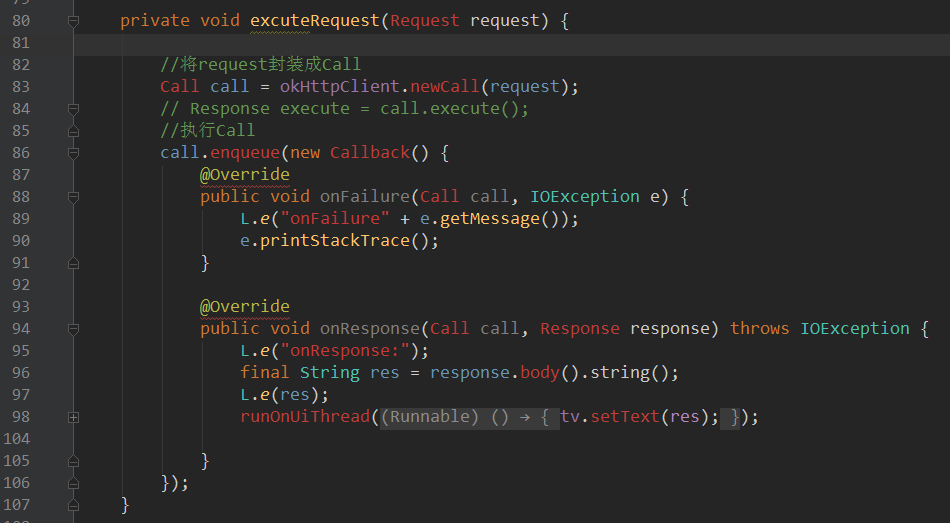The height and width of the screenshot is (523, 950).
Task: Click the okHttpClient identifier
Action: (339, 87)
